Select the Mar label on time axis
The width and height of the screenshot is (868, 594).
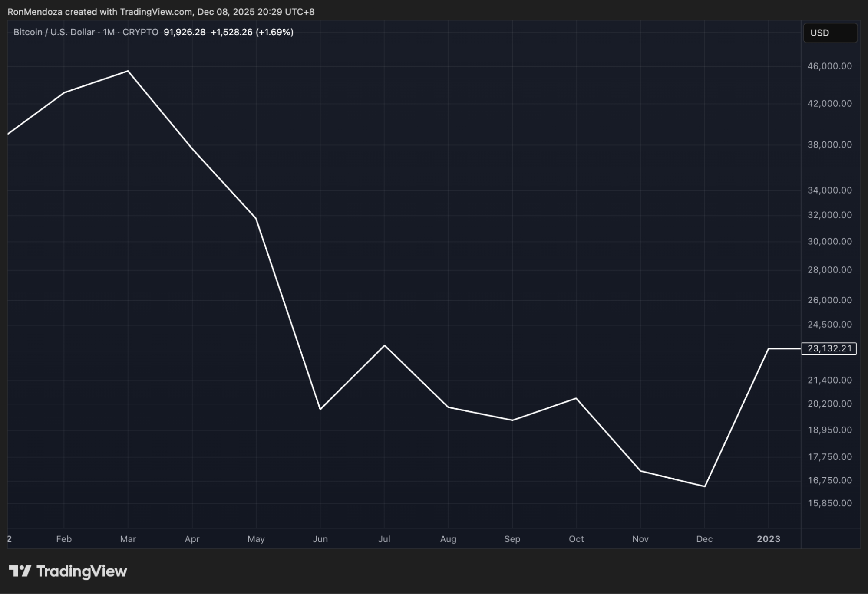128,539
